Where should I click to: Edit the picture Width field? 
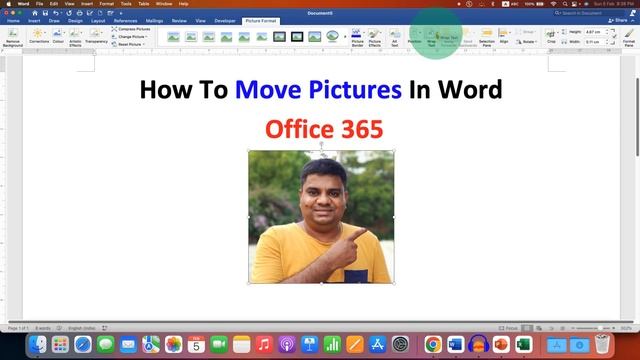595,42
